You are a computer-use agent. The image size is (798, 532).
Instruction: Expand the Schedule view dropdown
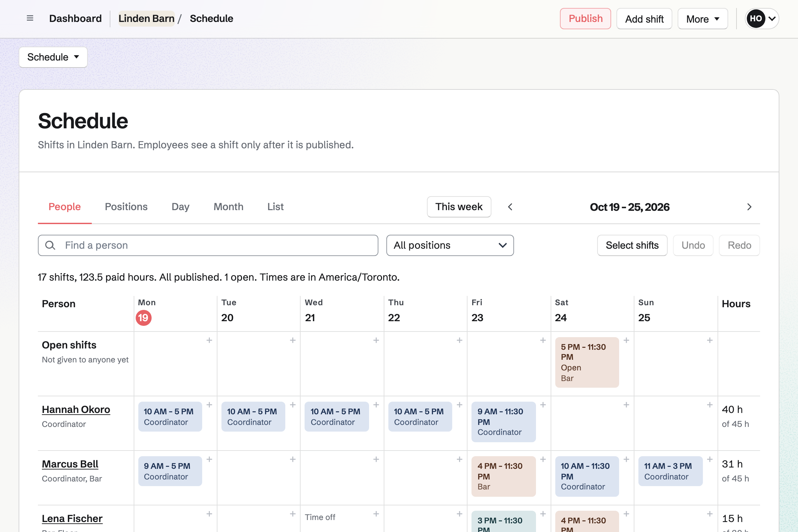click(53, 57)
